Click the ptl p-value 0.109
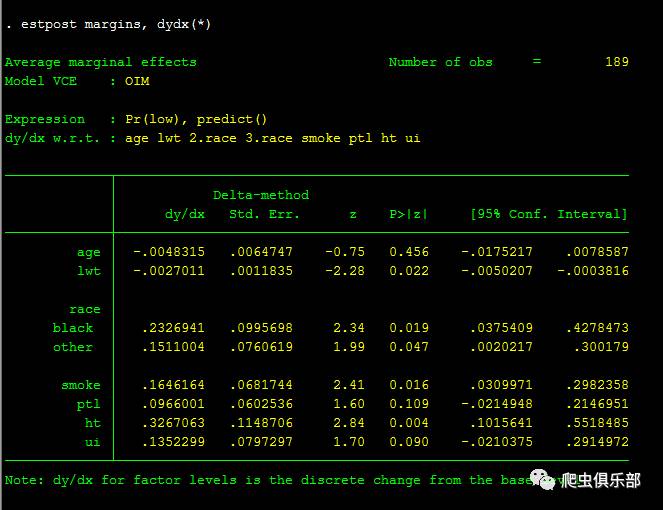 tap(409, 404)
